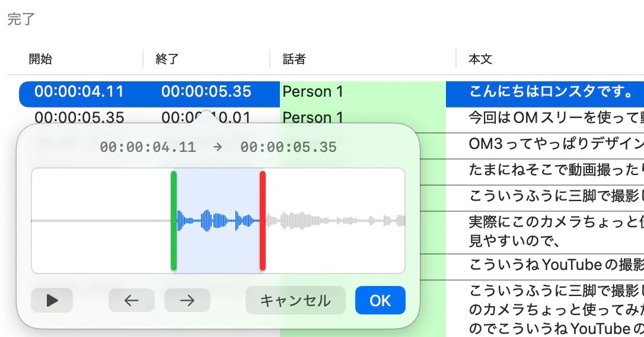Click popover end time 00:00:05.35
This screenshot has width=644, height=337.
[288, 147]
